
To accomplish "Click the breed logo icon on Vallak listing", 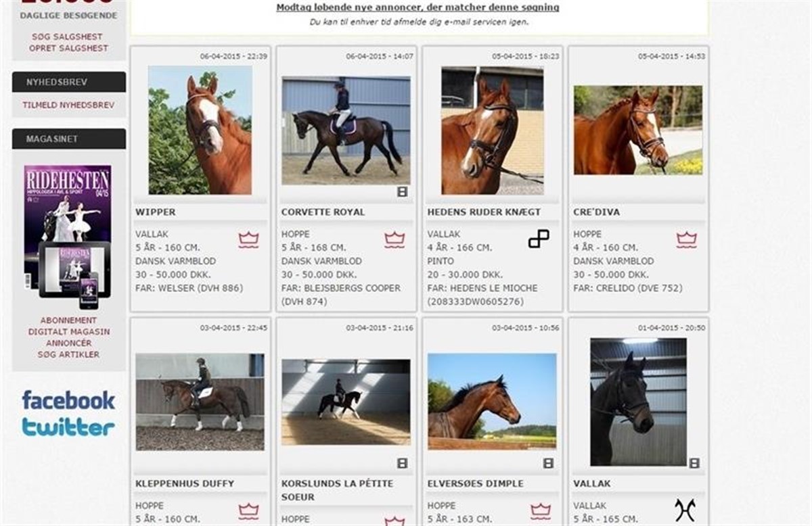I will point(685,509).
